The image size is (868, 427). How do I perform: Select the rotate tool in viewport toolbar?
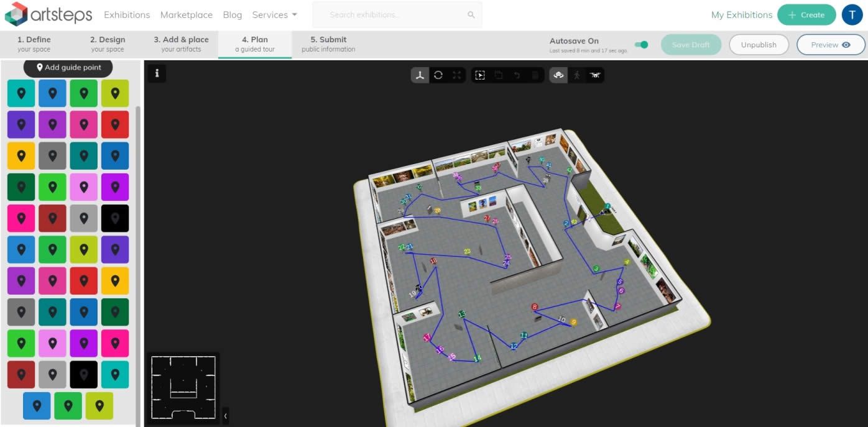(x=438, y=75)
